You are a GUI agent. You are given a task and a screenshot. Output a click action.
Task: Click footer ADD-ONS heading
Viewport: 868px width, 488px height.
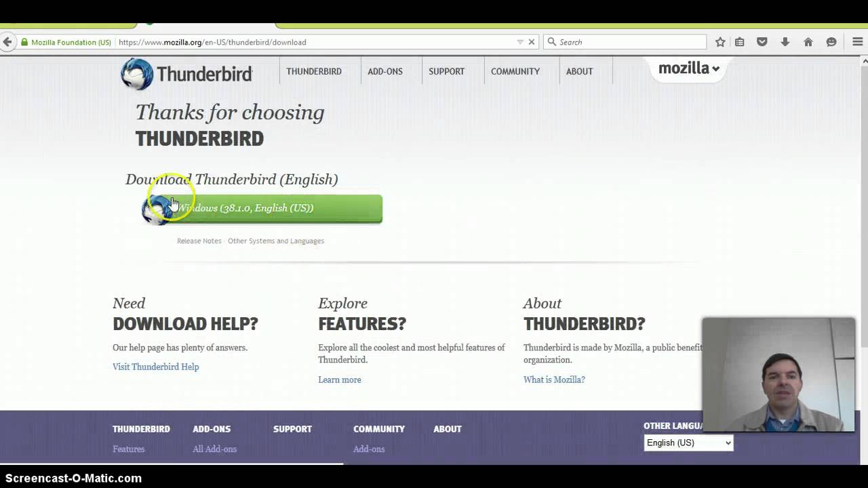pos(212,429)
